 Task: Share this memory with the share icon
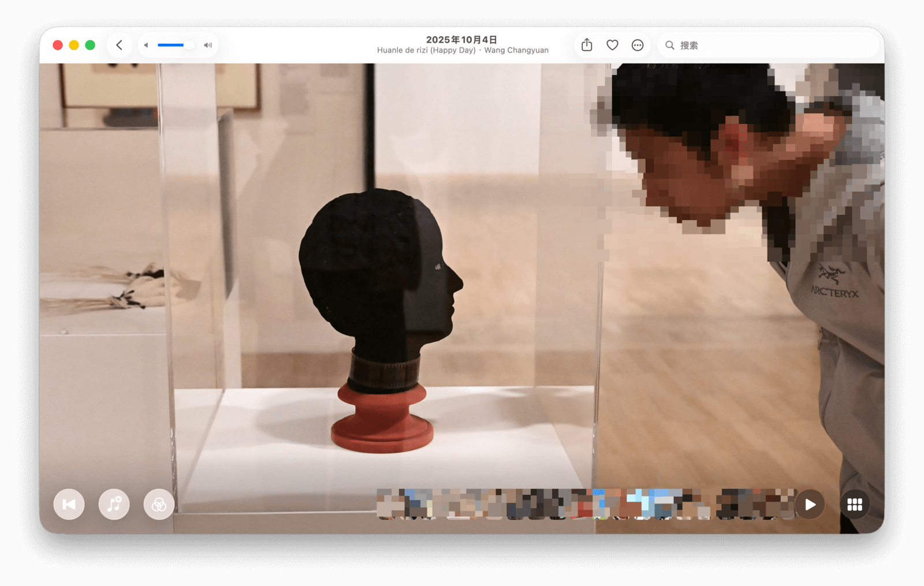[587, 45]
